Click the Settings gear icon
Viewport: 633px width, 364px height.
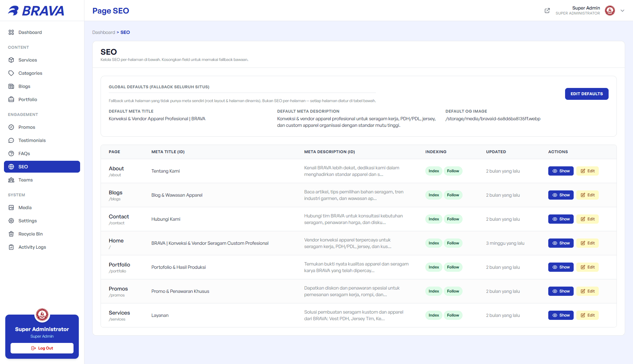click(x=11, y=221)
